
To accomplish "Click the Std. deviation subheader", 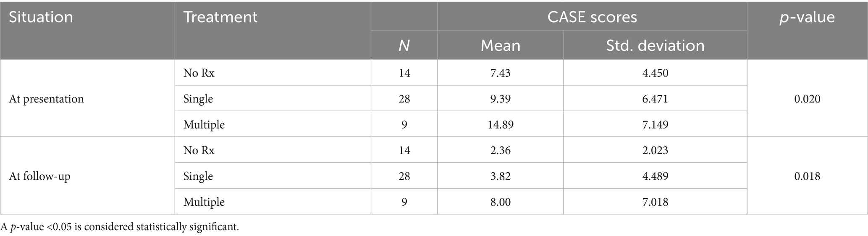I will pyautogui.click(x=655, y=45).
